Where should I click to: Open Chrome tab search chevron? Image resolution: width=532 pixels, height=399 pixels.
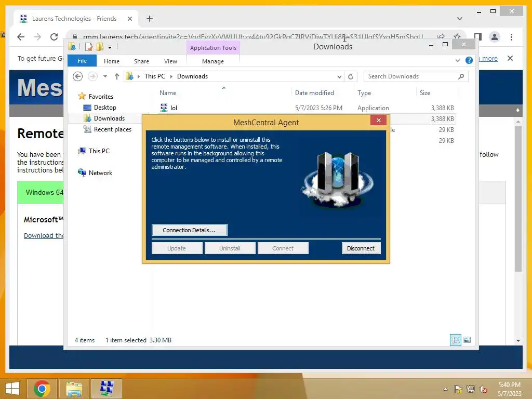tap(460, 19)
